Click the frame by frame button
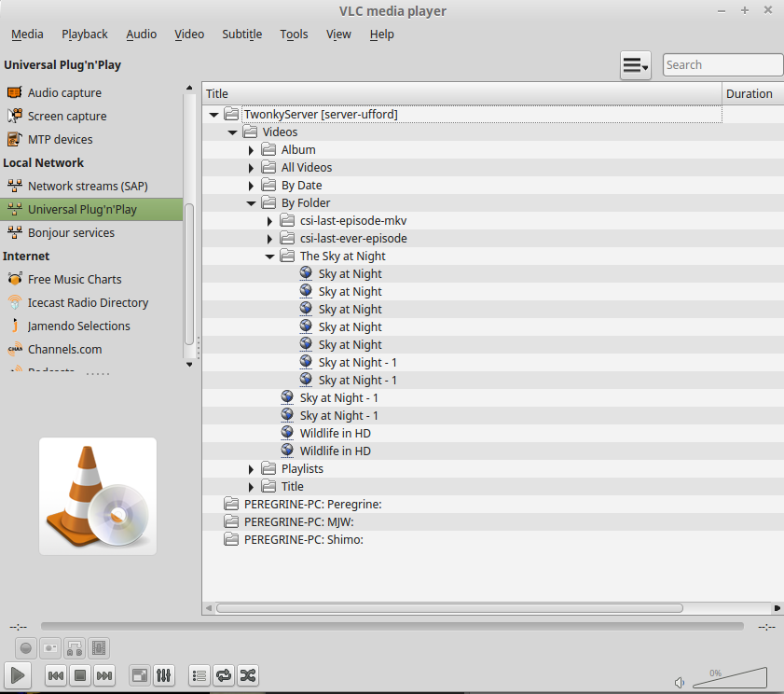 [99, 648]
